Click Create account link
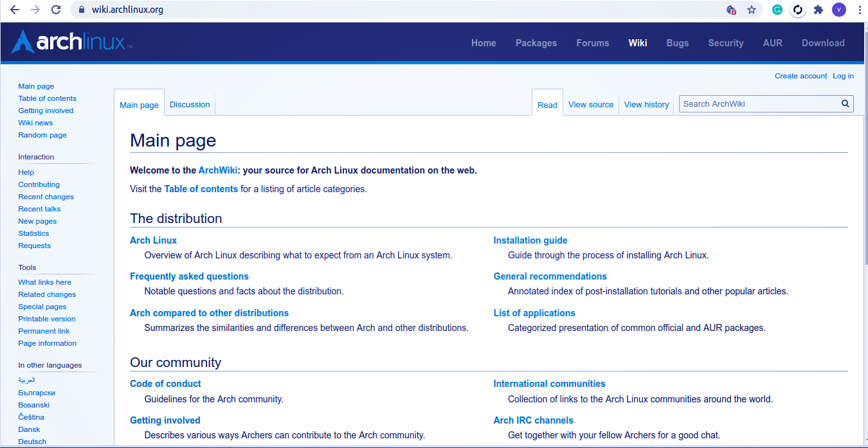This screenshot has height=448, width=868. [800, 76]
